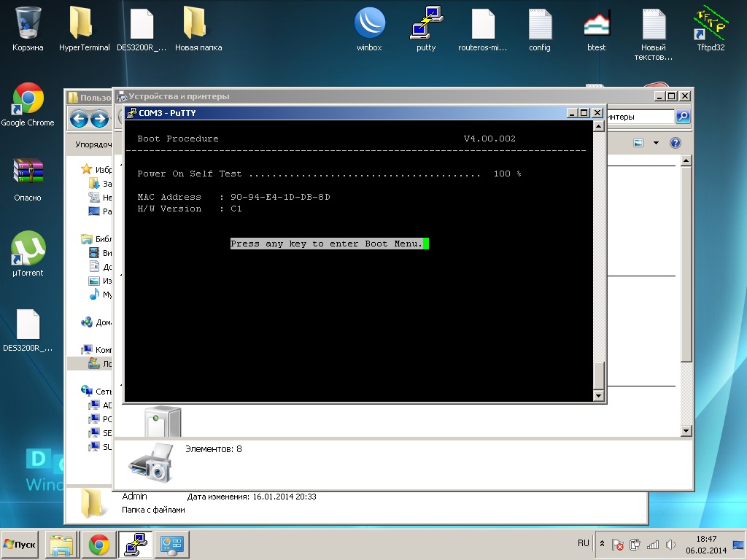Open PuTTY system menu from title icon
The image size is (747, 560).
(131, 113)
